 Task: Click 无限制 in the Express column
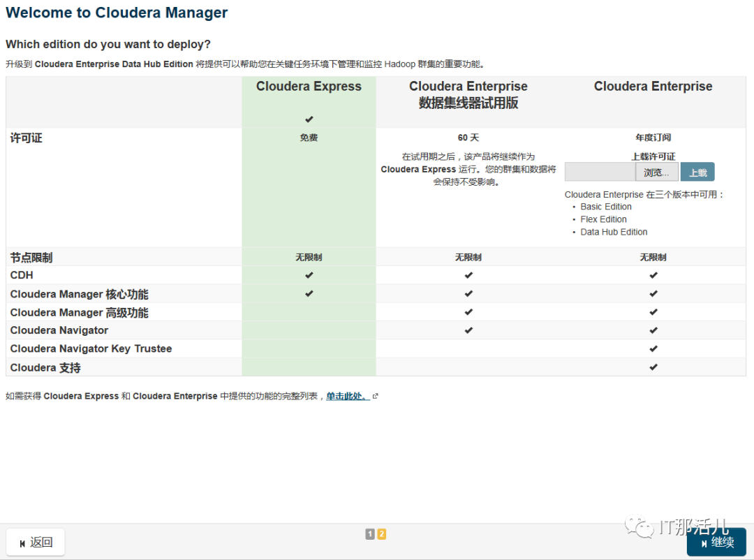click(x=309, y=258)
